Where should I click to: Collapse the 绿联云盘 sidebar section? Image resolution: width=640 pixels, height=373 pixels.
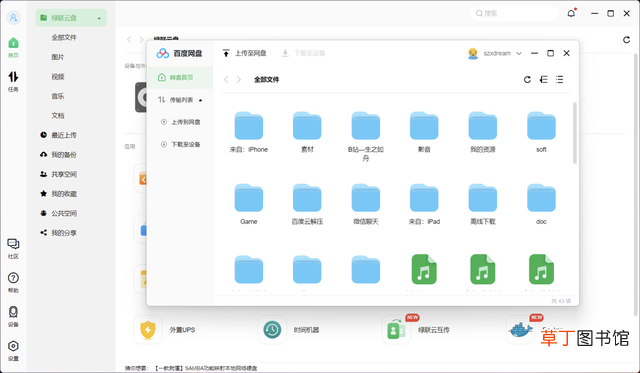click(99, 18)
